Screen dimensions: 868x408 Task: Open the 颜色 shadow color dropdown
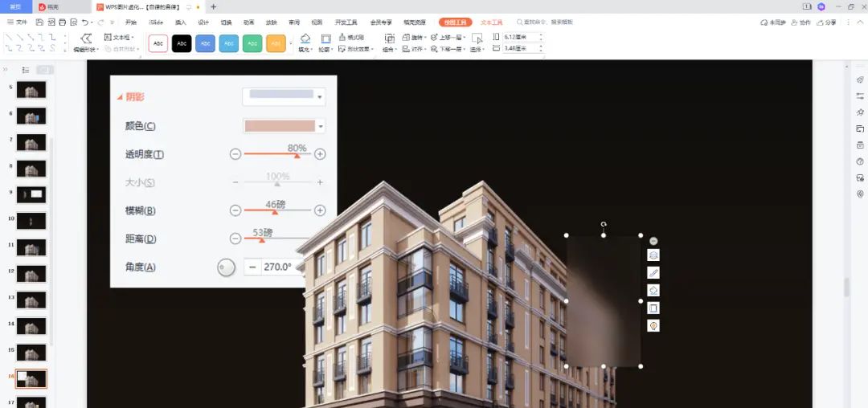coord(321,126)
